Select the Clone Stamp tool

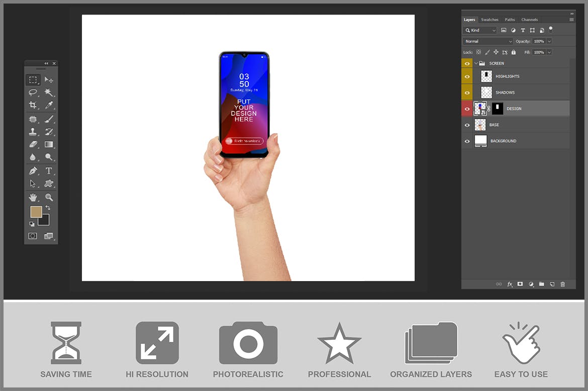click(x=33, y=132)
